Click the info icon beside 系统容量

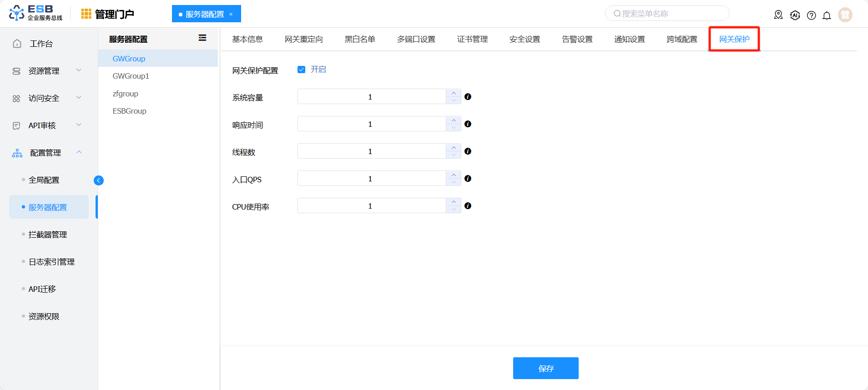coord(468,97)
